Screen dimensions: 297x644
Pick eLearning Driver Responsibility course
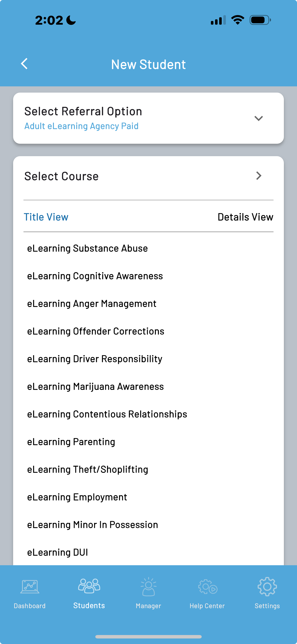pyautogui.click(x=95, y=359)
